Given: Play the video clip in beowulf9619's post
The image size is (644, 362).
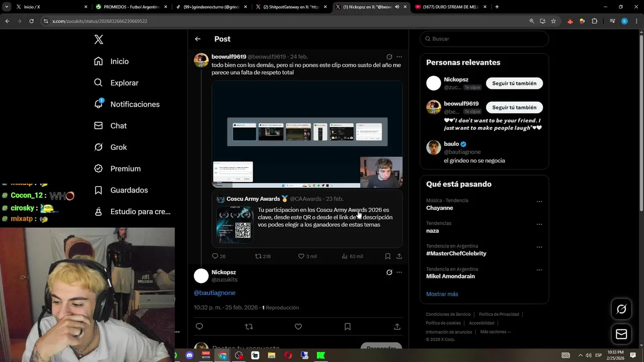Looking at the screenshot, I should click(x=307, y=134).
